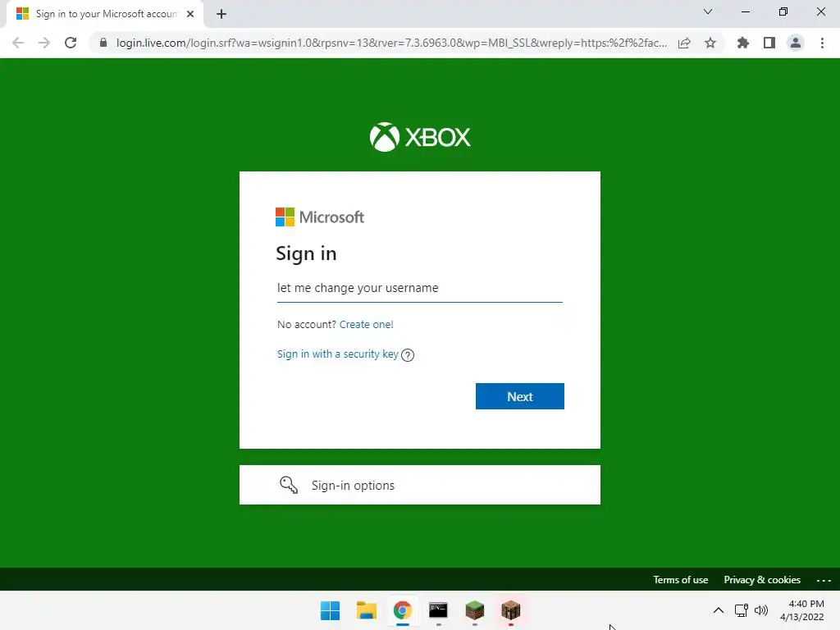Open File Explorer from the taskbar

click(367, 610)
